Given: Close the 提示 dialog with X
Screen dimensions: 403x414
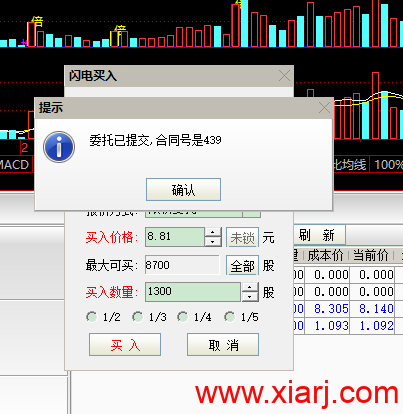Looking at the screenshot, I should 324,108.
